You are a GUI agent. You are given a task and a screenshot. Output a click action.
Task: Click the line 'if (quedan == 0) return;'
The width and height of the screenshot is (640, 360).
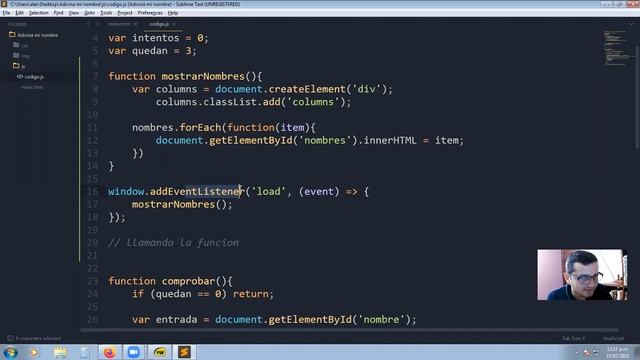click(x=203, y=294)
